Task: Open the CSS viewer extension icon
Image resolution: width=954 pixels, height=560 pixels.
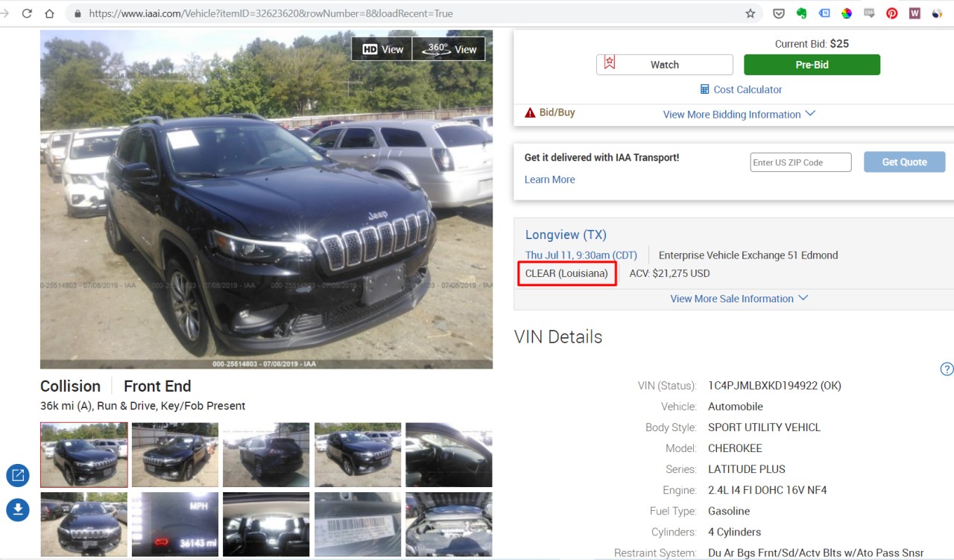Action: [x=869, y=13]
